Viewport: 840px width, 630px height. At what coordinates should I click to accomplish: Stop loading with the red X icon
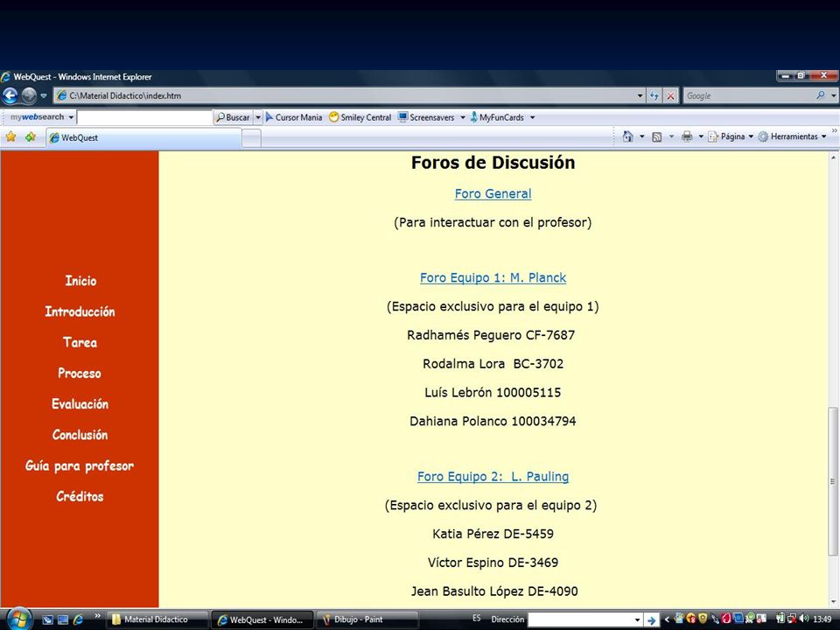671,96
